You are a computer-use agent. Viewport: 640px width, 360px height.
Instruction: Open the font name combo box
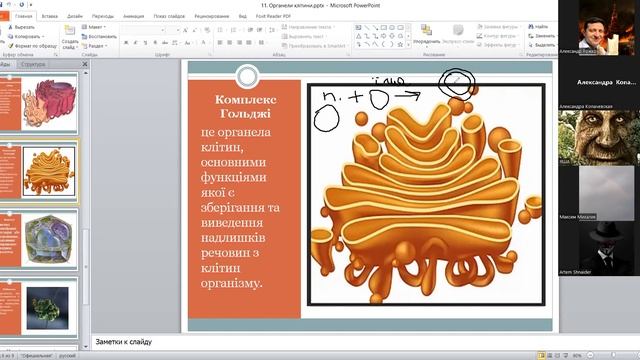[143, 30]
